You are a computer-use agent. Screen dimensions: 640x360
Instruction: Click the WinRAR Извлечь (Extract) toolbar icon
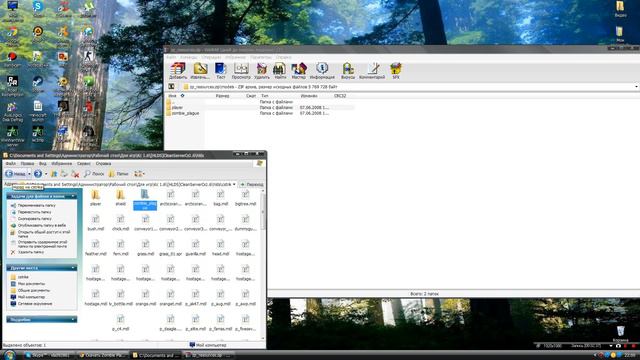(200, 71)
